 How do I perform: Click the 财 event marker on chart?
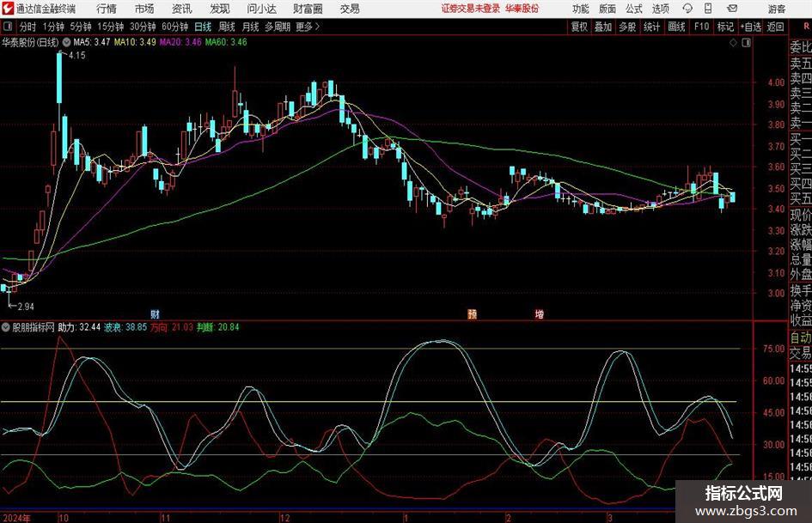[x=155, y=314]
